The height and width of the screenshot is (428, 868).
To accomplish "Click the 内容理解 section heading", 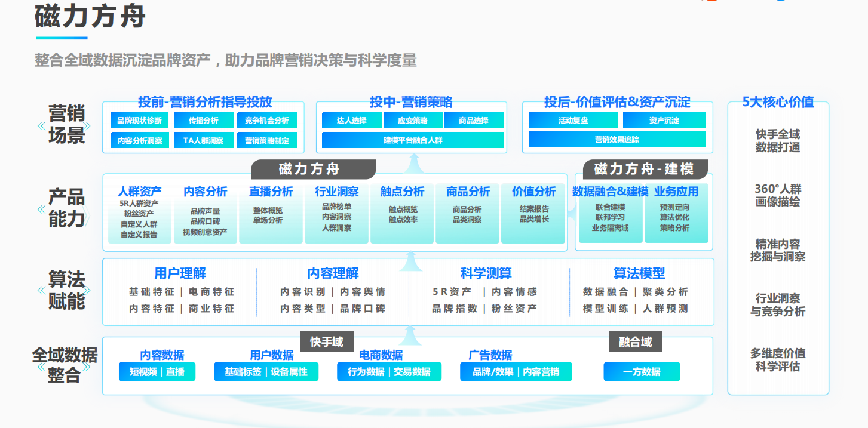I will 333,273.
